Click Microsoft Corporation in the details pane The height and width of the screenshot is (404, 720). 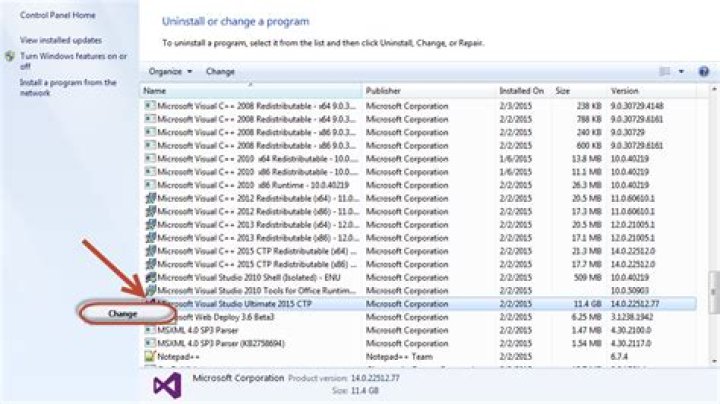(x=238, y=378)
